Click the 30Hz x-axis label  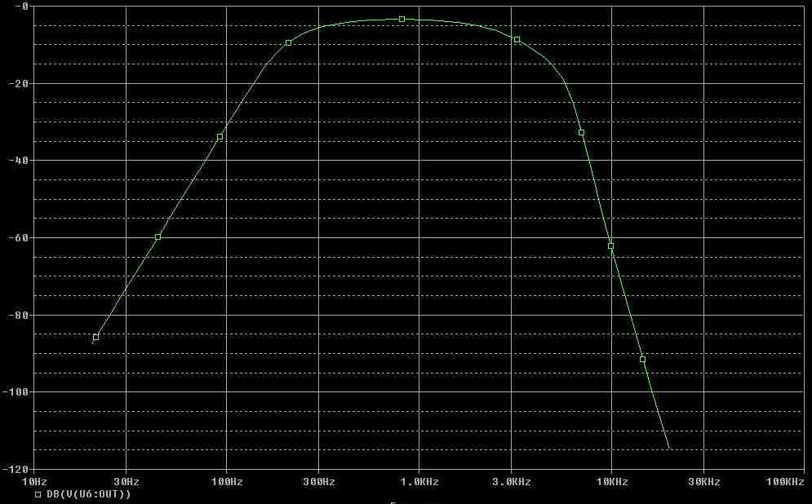tap(126, 482)
